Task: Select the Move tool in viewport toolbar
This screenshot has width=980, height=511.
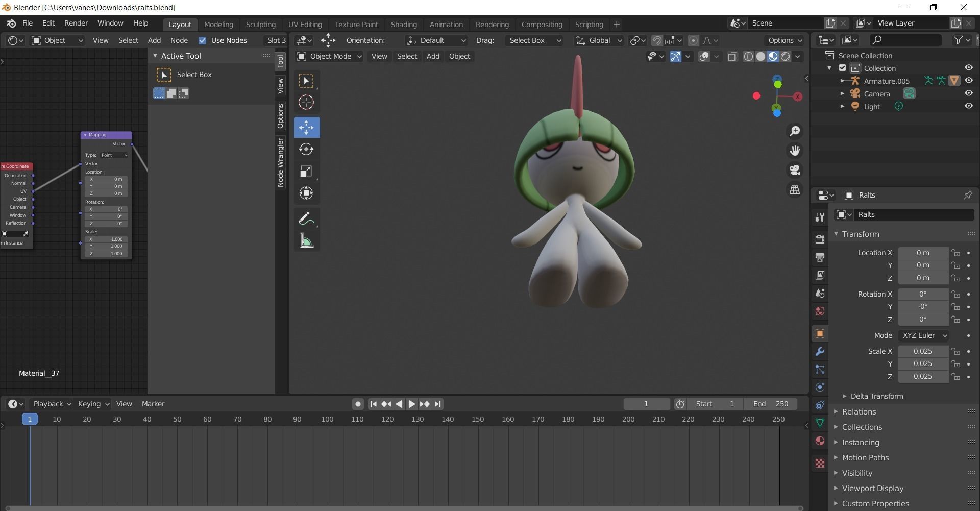Action: click(306, 127)
